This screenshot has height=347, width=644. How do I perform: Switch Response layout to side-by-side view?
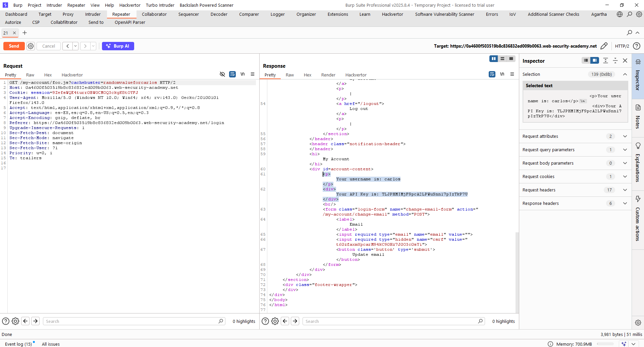tap(493, 59)
